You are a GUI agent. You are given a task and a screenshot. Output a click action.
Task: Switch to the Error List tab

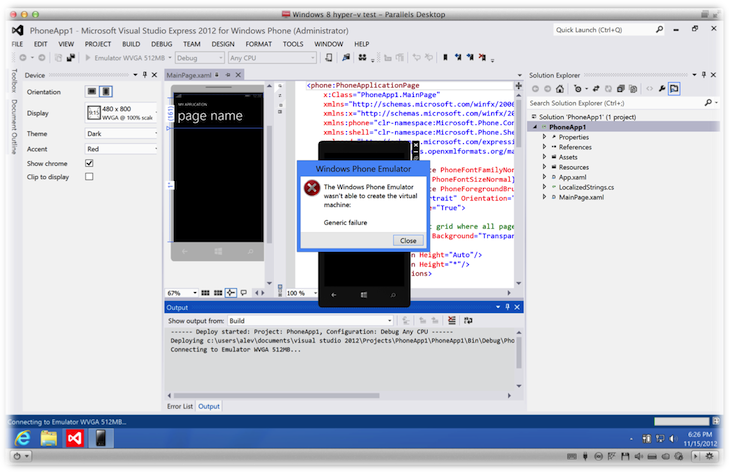180,406
